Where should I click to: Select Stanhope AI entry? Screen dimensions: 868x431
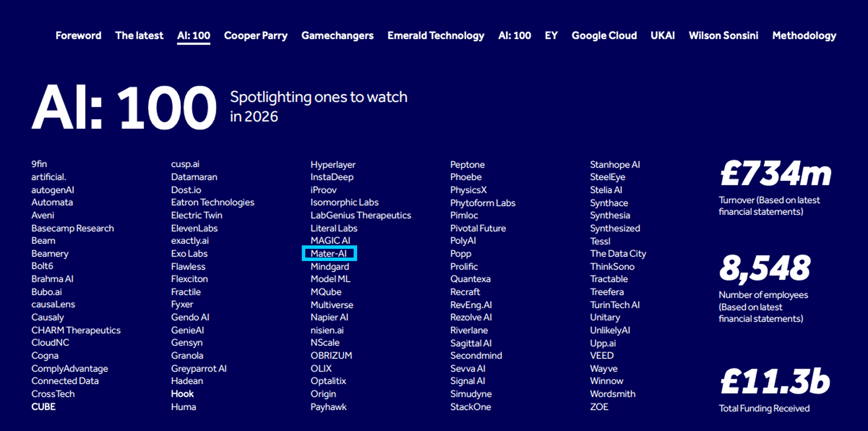click(x=615, y=165)
